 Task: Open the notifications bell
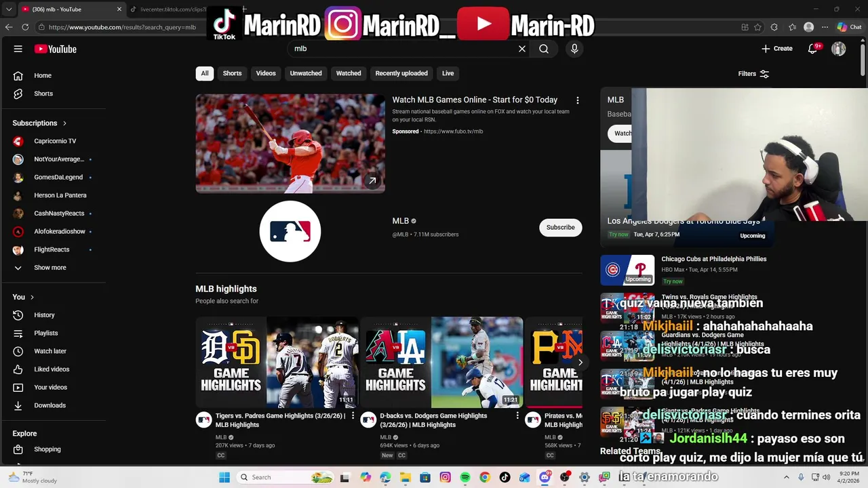[x=812, y=49]
